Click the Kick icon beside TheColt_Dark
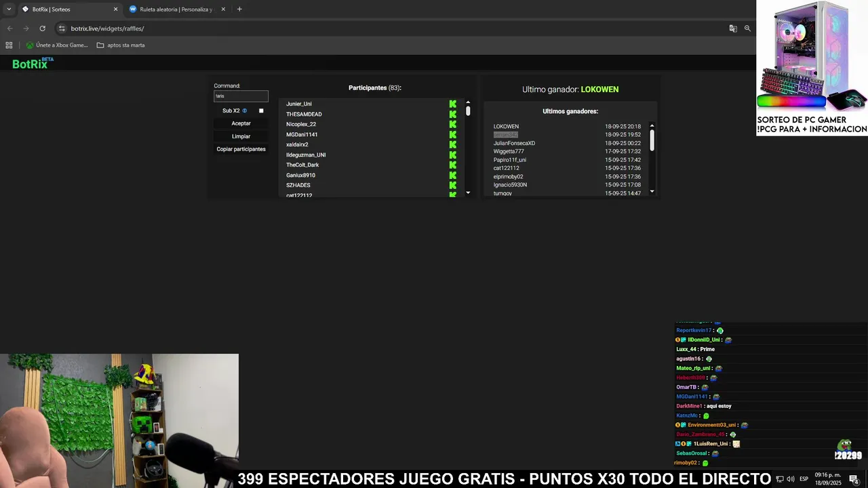The width and height of the screenshot is (868, 488). click(x=452, y=165)
